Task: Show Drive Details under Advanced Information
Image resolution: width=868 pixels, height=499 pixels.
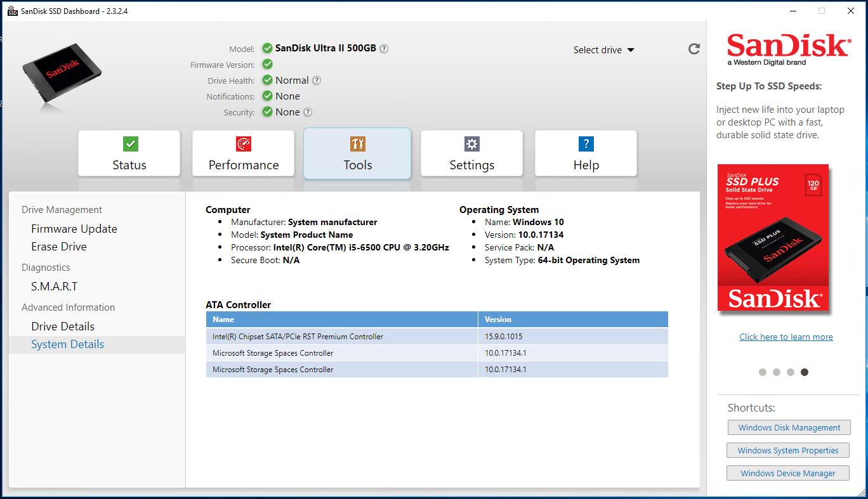Action: [63, 327]
